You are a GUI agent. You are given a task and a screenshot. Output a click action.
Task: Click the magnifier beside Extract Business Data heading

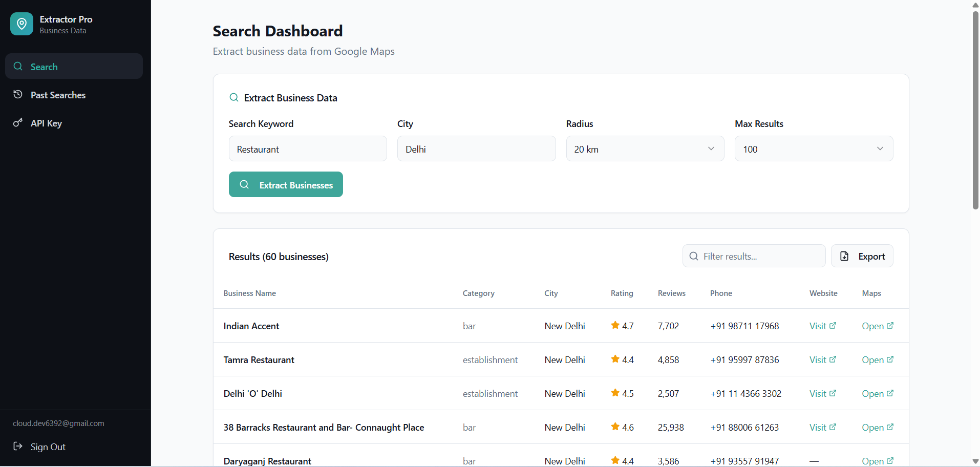click(x=233, y=97)
